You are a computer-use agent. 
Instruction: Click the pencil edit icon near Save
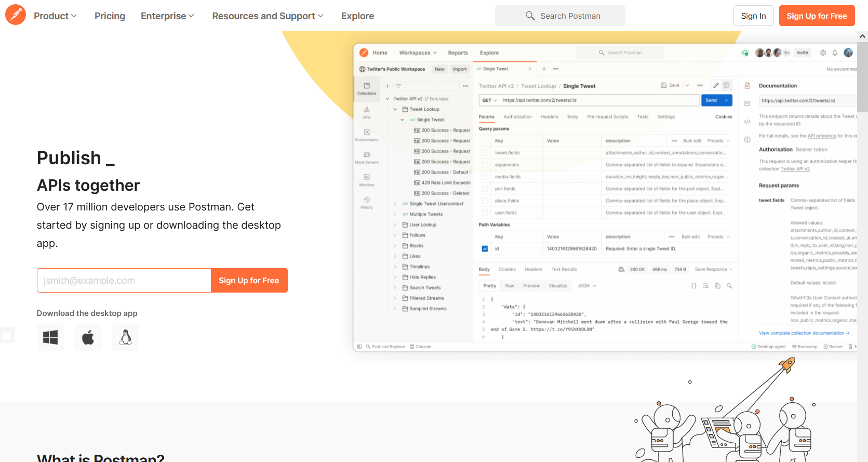pos(716,85)
